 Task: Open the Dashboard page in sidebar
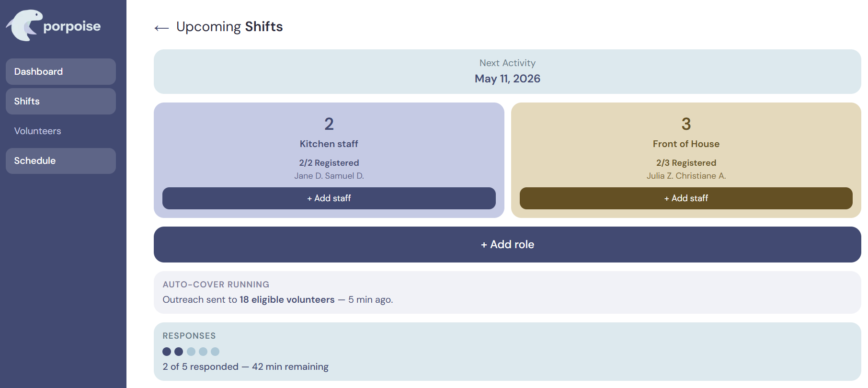(x=61, y=72)
